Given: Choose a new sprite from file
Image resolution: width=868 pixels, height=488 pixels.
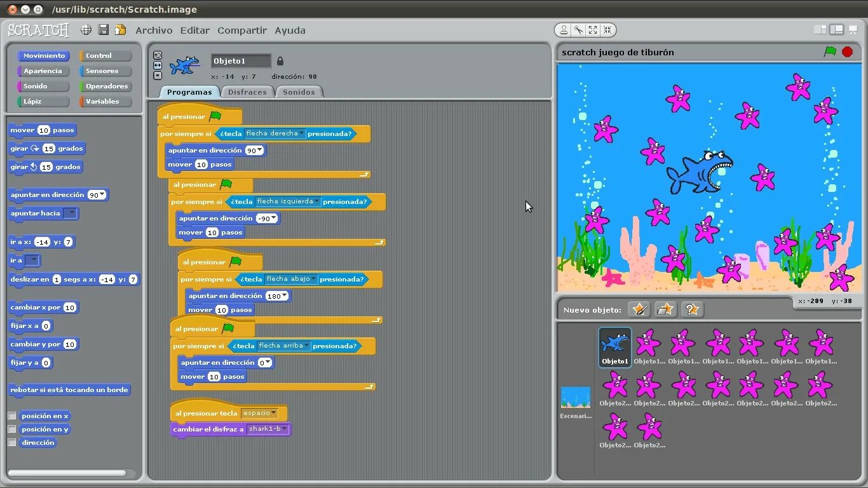Looking at the screenshot, I should click(665, 309).
